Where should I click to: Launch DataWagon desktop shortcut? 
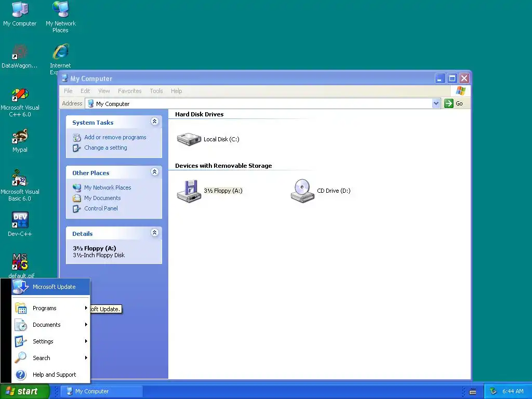tap(20, 56)
